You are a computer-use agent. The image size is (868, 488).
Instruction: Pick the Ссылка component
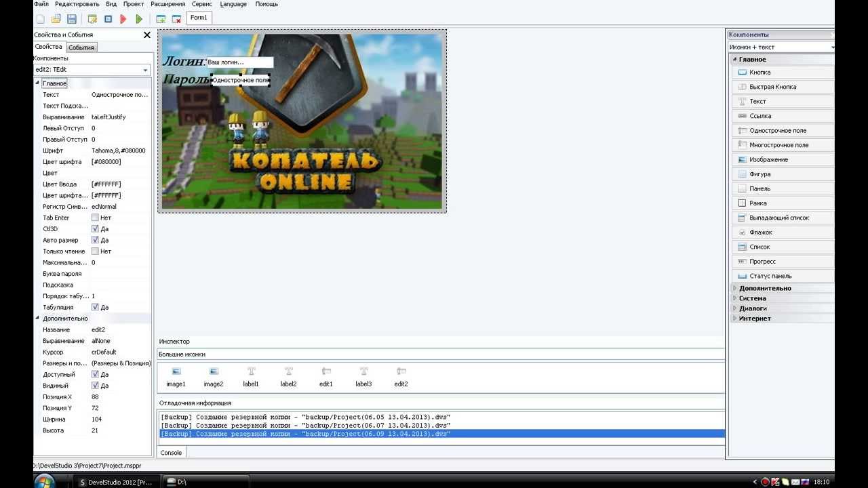783,116
